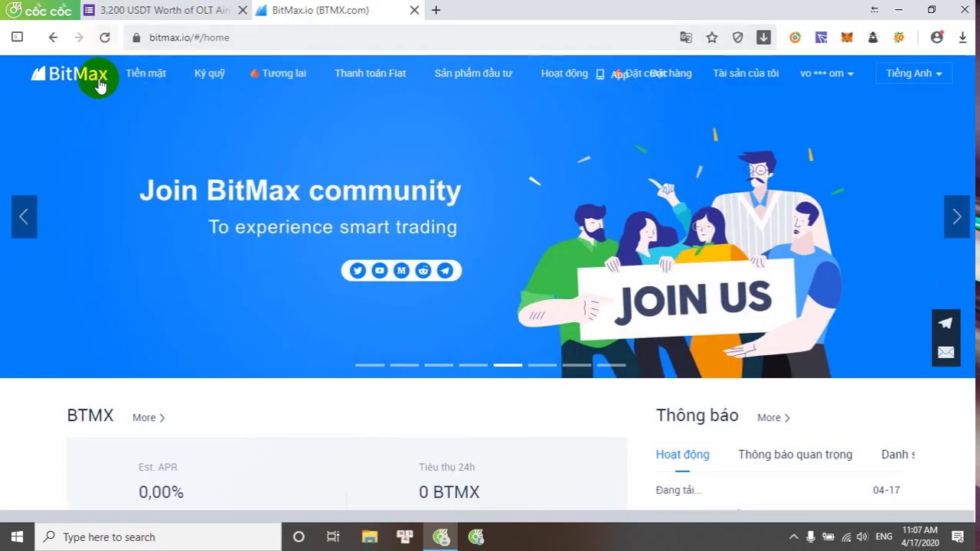Click the floating email envelope side icon
The image size is (980, 551).
(x=946, y=352)
